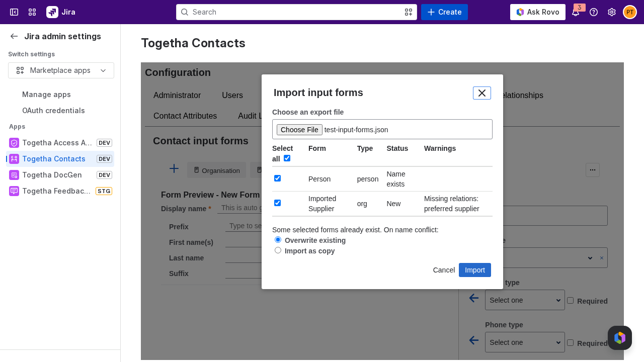Click the 'Missing relations: preferred supplier' warning text
Screen dimensions: 644x362
coord(451,204)
